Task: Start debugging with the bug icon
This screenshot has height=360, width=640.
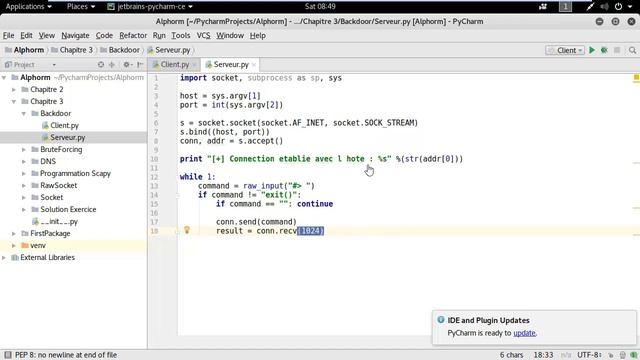Action: 604,50
